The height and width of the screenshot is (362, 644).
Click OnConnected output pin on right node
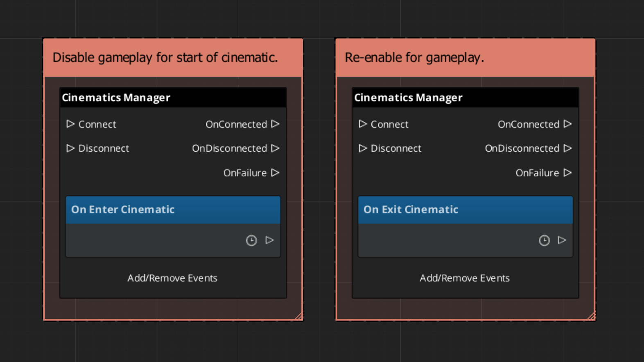pos(567,124)
